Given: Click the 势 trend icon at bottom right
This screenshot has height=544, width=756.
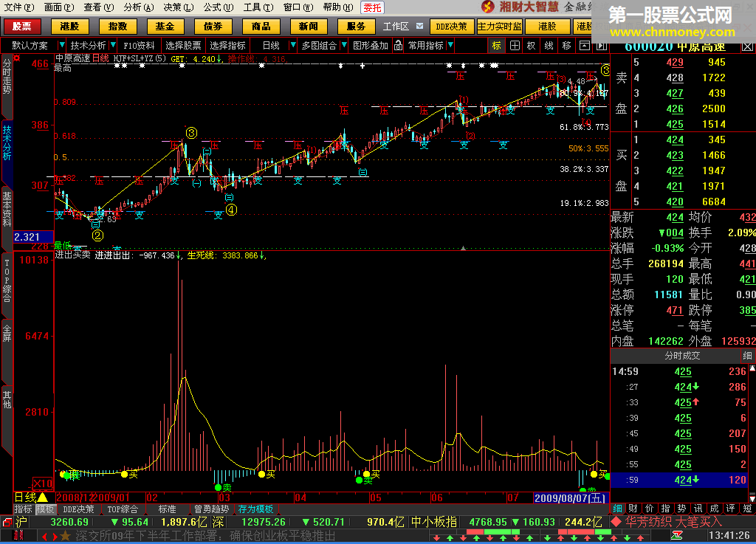Looking at the screenshot, I should coord(681,509).
